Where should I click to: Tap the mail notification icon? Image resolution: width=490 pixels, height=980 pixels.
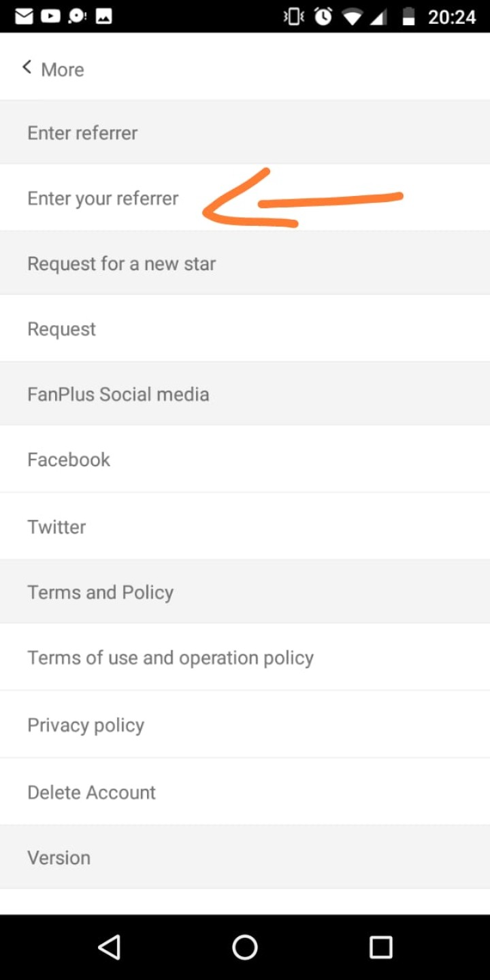(x=24, y=16)
